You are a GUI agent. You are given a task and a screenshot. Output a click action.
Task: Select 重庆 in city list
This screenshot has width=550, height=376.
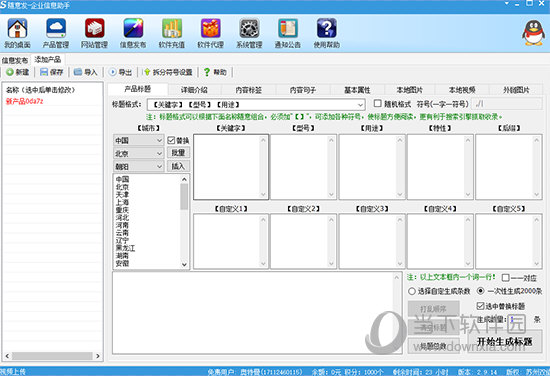(x=122, y=210)
